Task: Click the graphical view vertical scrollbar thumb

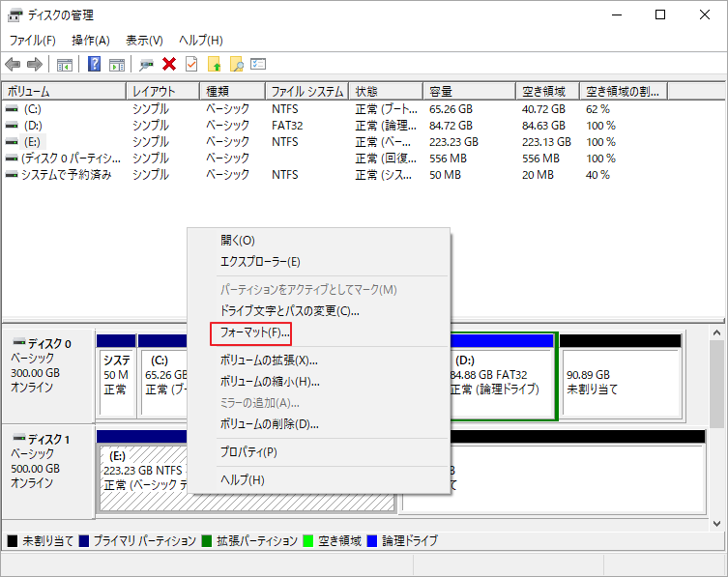Action: [x=716, y=385]
